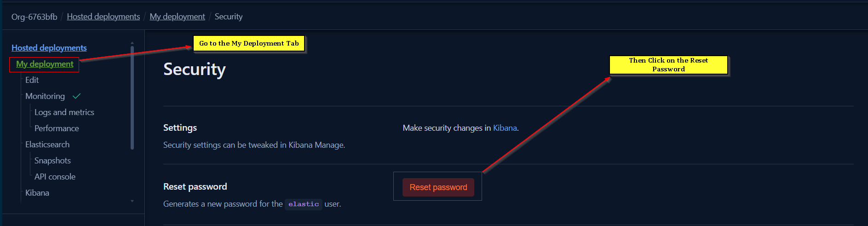Go to Hosted deployments in the breadcrumb
868x226 pixels.
103,17
